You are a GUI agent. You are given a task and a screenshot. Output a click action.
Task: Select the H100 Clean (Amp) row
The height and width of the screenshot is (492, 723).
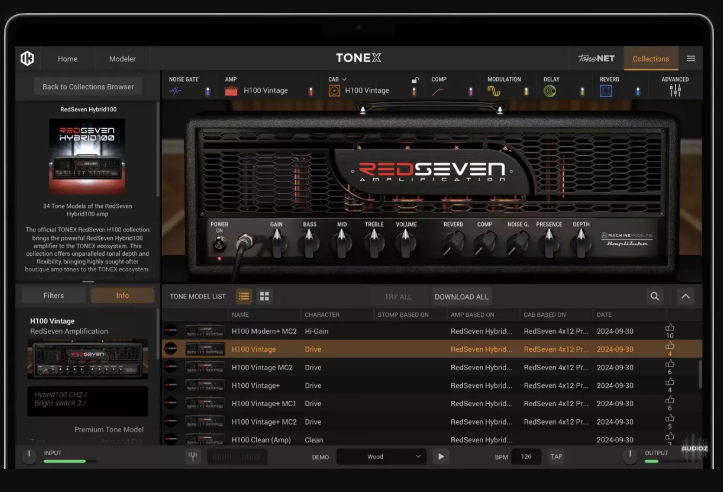[432, 439]
